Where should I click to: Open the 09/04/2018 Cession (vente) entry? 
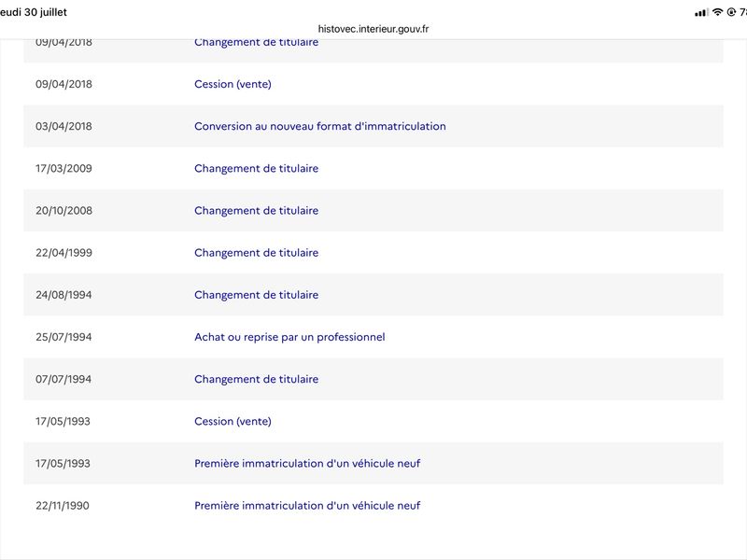point(233,84)
